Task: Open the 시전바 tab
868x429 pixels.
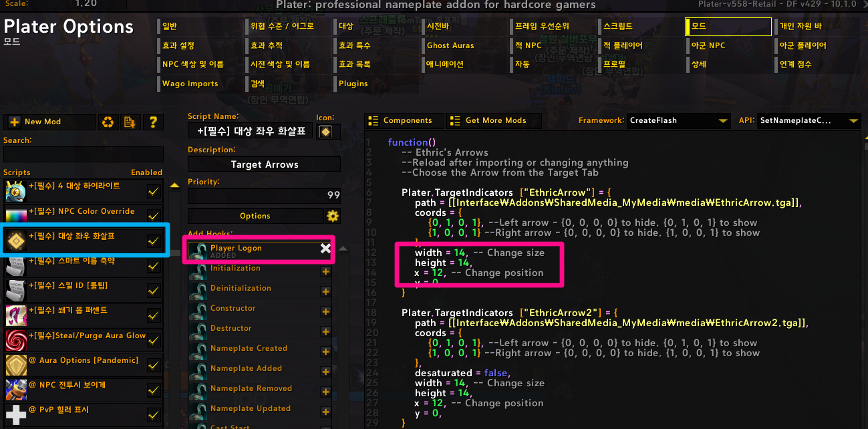Action: click(x=466, y=27)
